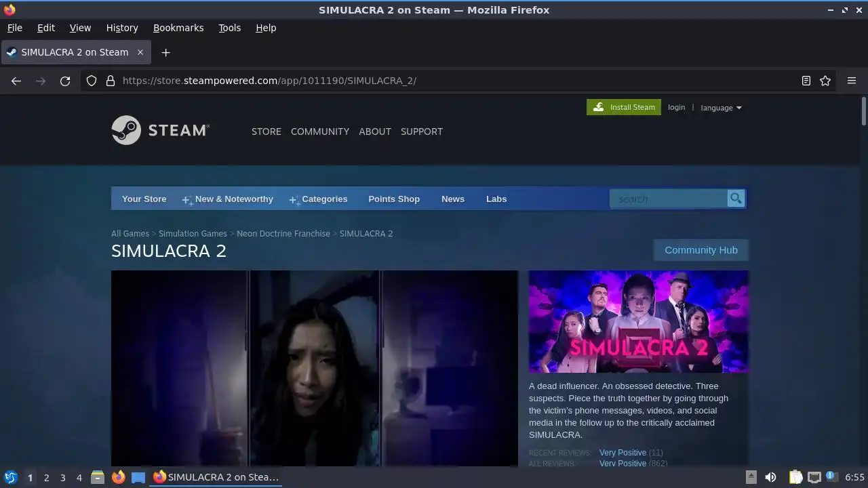Click the Firefox icon in the title bar
This screenshot has height=488, width=868.
[x=9, y=9]
